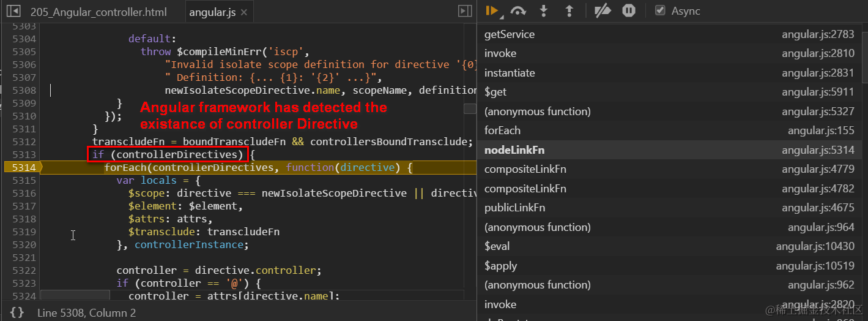Viewport: 868px width, 321px height.
Task: Step out of current function
Action: pos(569,11)
